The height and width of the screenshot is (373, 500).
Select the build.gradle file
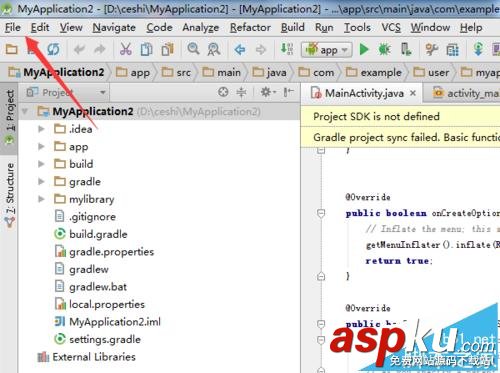click(91, 234)
